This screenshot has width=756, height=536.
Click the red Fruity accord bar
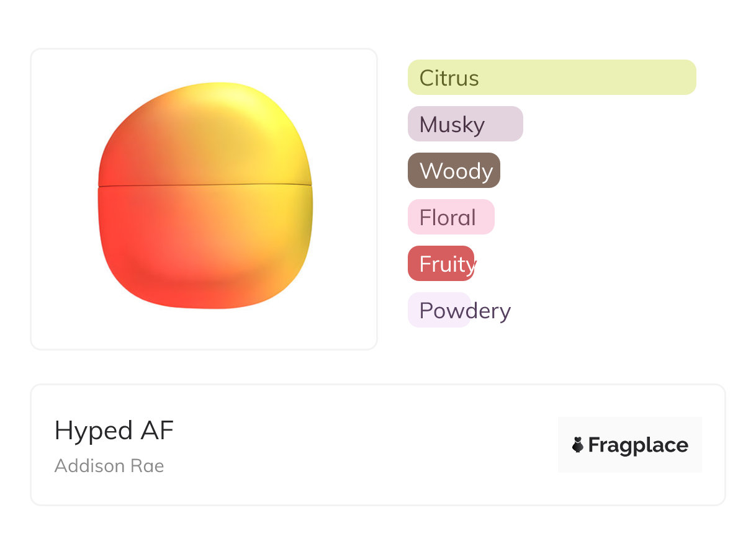441,264
